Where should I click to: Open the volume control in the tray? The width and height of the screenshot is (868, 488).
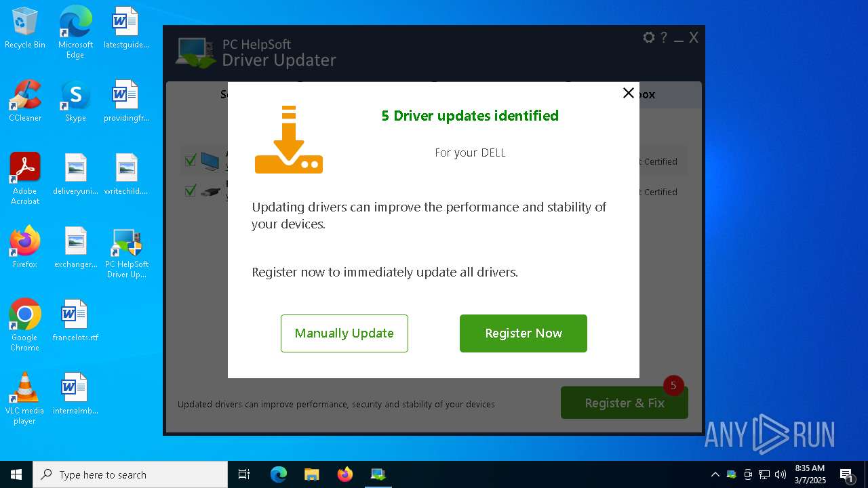(781, 474)
